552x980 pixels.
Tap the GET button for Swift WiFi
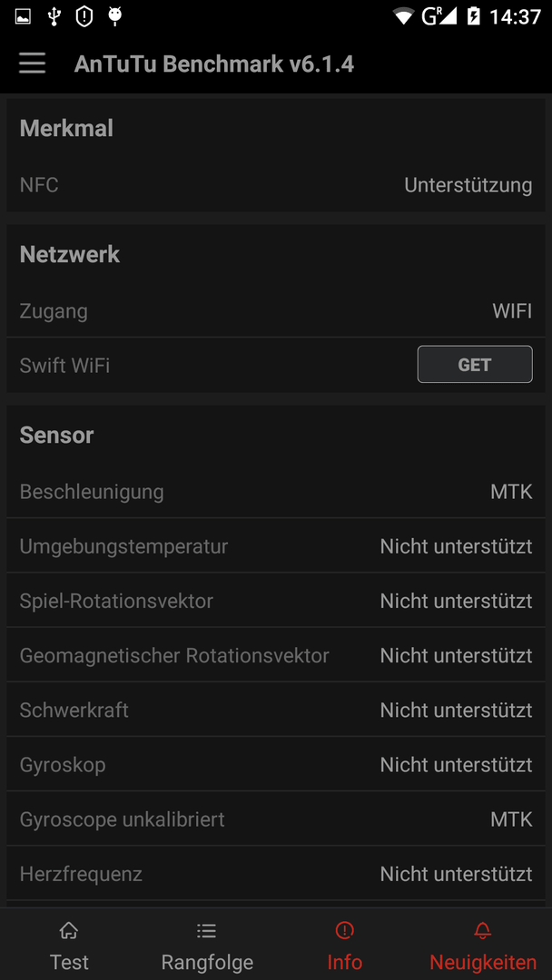click(x=475, y=365)
